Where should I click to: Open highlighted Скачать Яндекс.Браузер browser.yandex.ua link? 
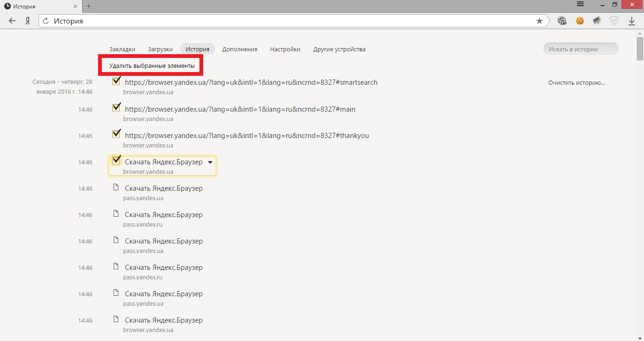coord(164,162)
